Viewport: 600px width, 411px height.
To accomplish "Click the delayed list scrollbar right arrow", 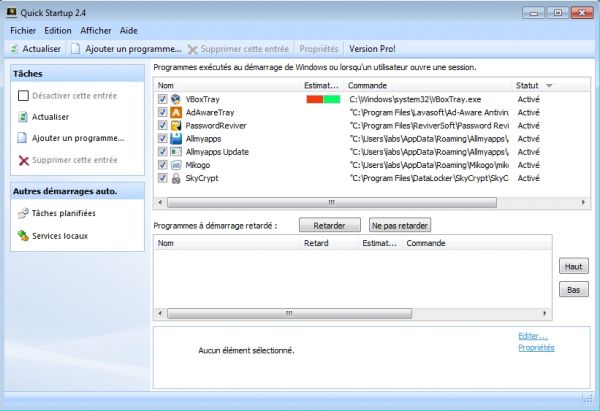I will (x=544, y=314).
